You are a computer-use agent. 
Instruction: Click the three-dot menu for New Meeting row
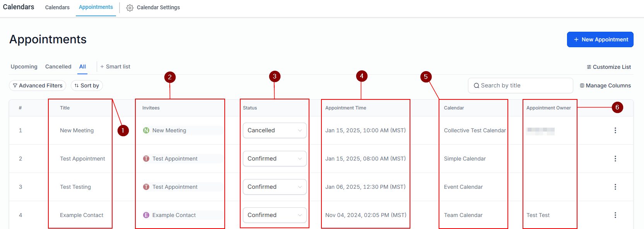tap(615, 130)
